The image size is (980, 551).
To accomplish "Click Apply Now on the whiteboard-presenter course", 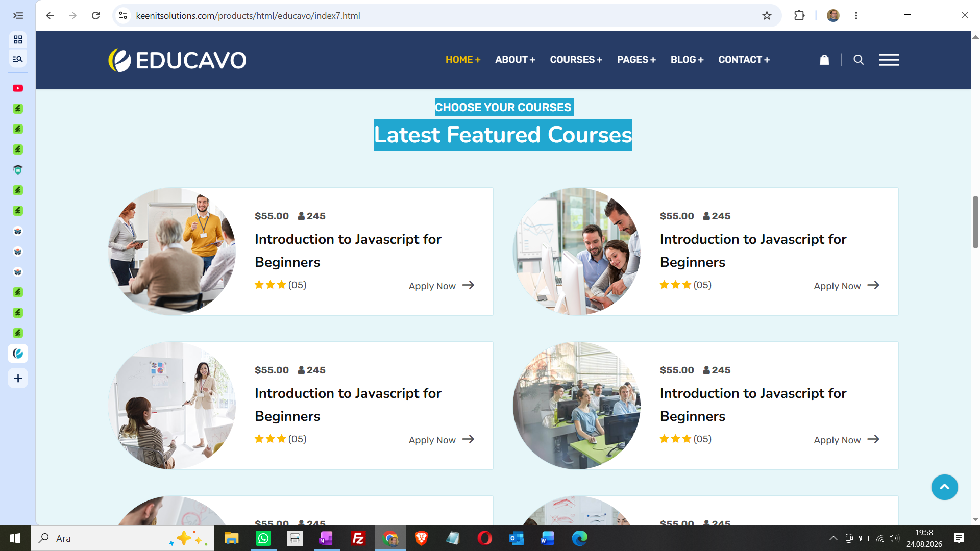I will pyautogui.click(x=442, y=440).
